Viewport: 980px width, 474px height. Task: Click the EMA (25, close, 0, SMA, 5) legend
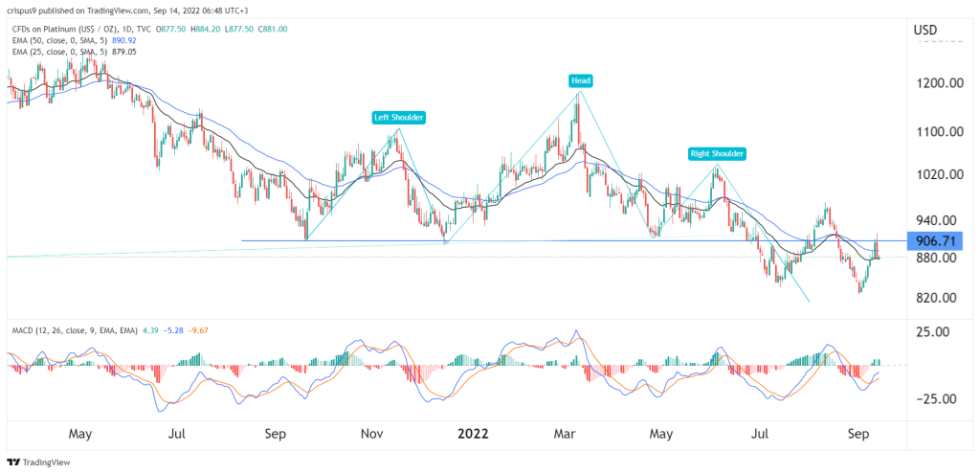point(58,52)
